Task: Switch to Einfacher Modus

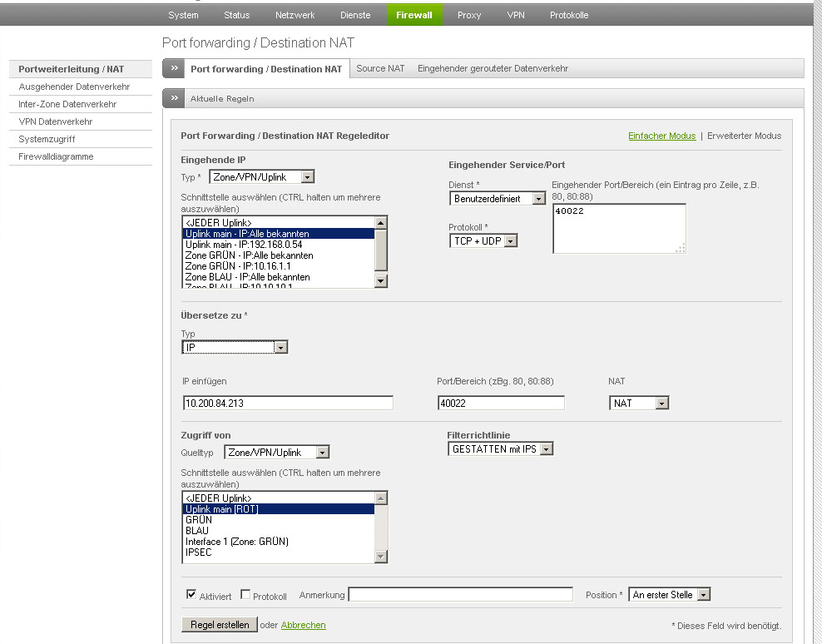Action: [x=661, y=136]
